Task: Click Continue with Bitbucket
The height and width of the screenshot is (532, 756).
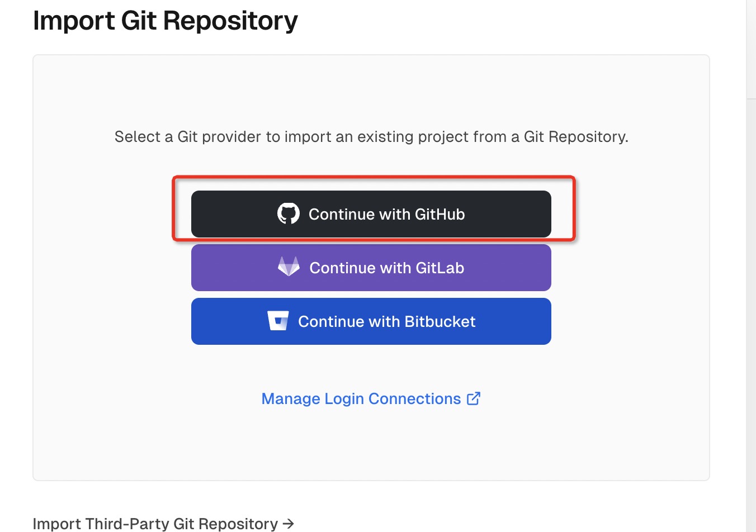Action: pyautogui.click(x=371, y=321)
